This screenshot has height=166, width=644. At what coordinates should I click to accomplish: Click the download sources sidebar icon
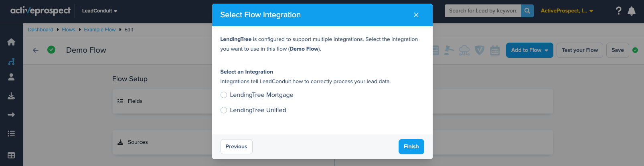point(11,96)
